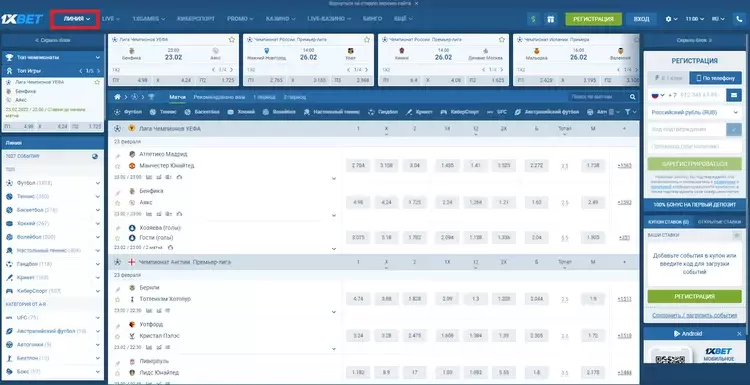Open +1563 more markets for Атлетико match
This screenshot has height=385, width=750.
tap(624, 166)
